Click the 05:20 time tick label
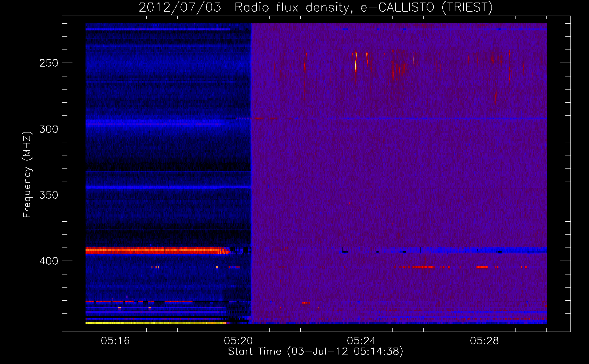Screen dimensions: 589x364 click(x=238, y=341)
